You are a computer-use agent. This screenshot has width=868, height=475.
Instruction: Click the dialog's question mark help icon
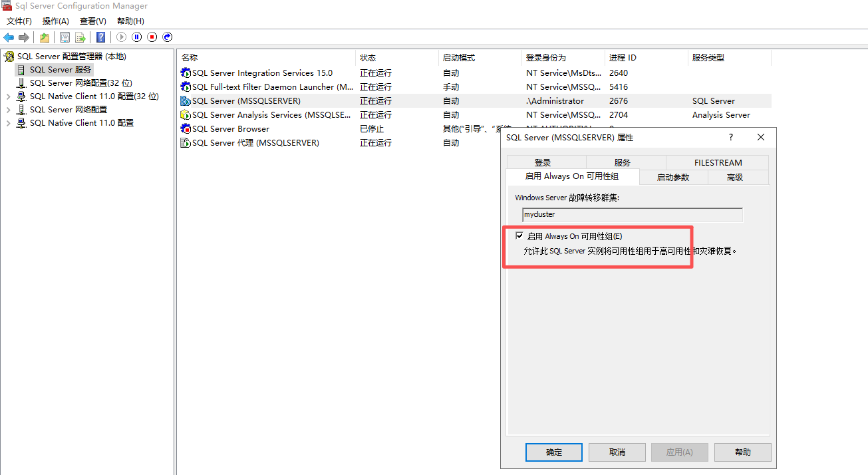click(x=731, y=137)
